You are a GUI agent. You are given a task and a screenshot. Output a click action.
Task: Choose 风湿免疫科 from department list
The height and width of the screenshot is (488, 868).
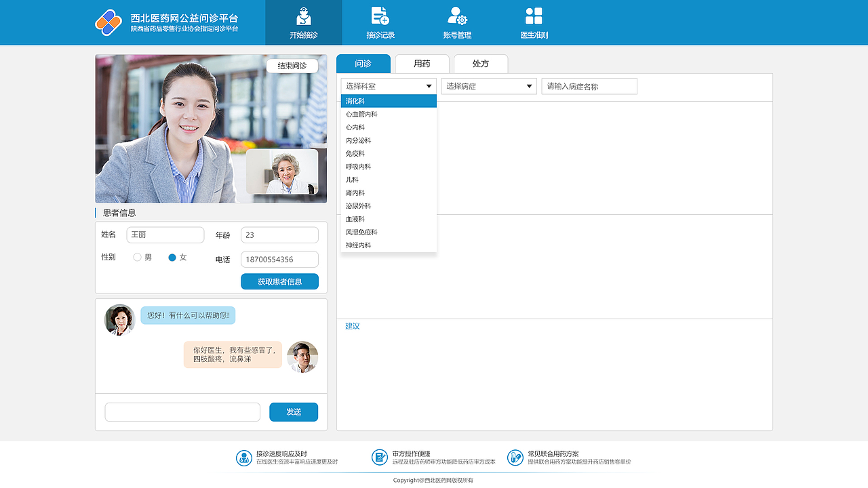coord(389,232)
